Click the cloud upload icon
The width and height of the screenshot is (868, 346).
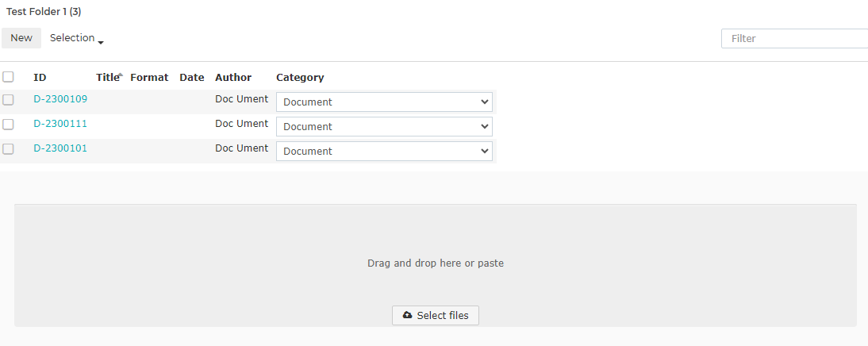point(408,315)
